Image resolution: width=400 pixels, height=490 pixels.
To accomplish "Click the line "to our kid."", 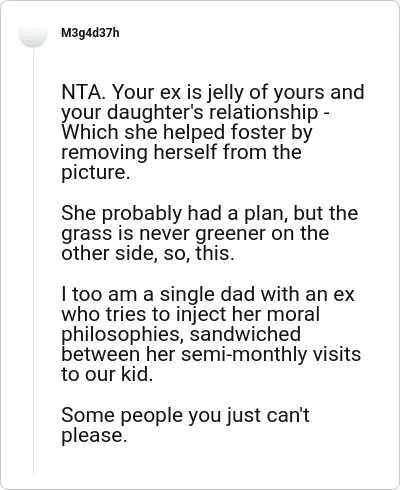I will tap(107, 374).
